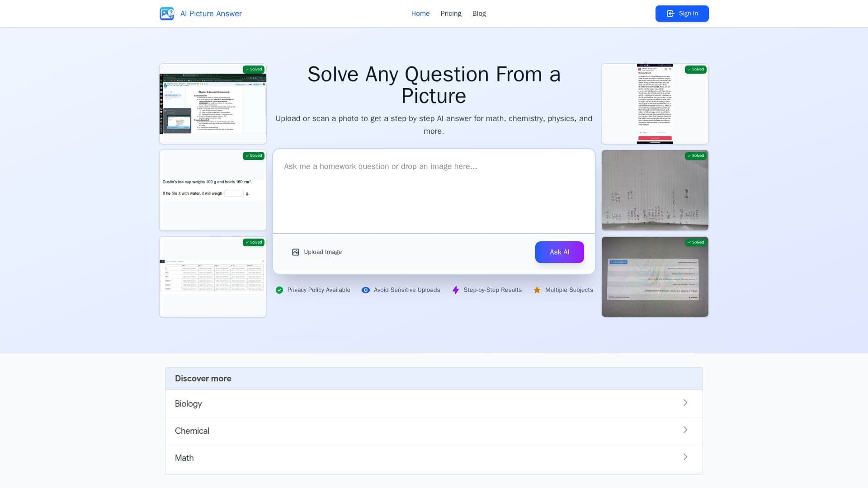
Task: Open the Blog nav item
Action: (x=479, y=14)
